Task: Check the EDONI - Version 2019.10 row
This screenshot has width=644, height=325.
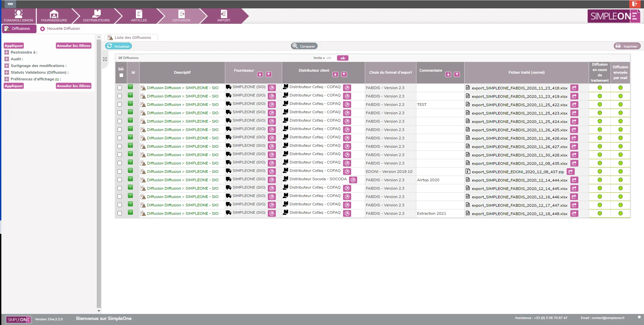Action: pyautogui.click(x=119, y=172)
